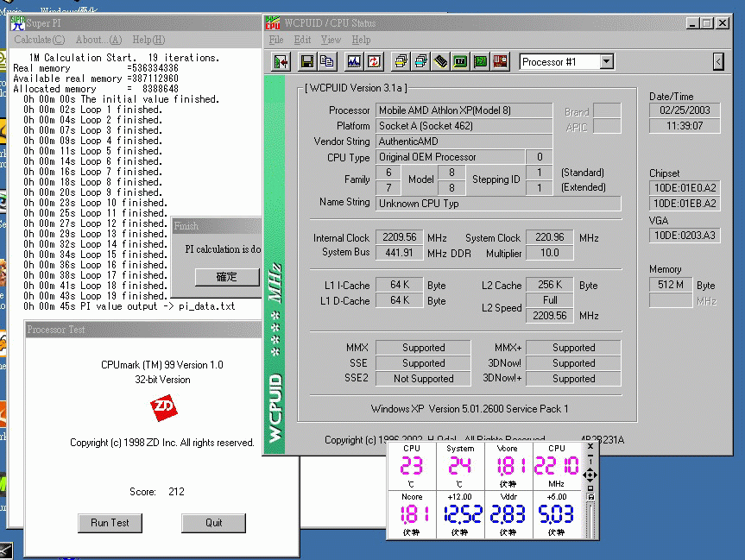
Task: Open the View menu in WCPUID
Action: tap(331, 40)
